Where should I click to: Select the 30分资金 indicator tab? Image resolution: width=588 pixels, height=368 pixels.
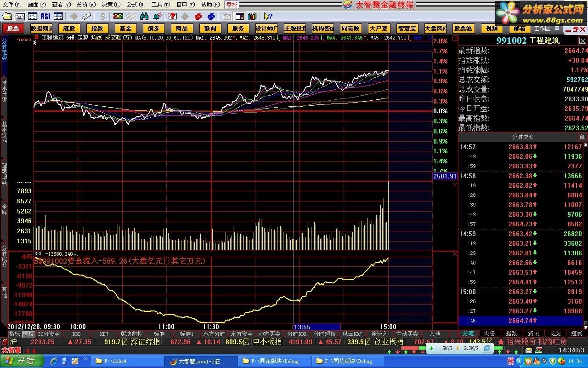pos(49,334)
